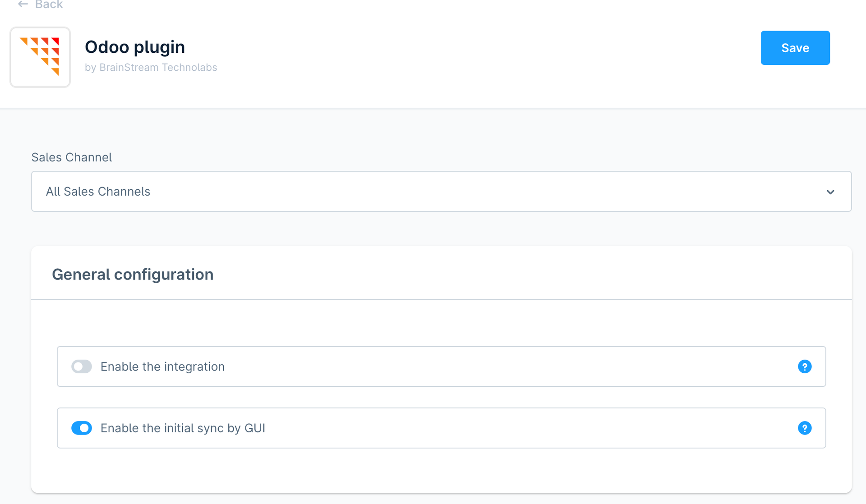Image resolution: width=866 pixels, height=504 pixels.
Task: Click the General configuration heading
Action: 133,275
